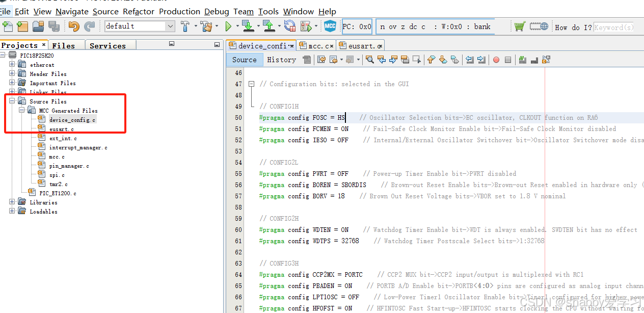Expand the Important Files folder
Image resolution: width=644 pixels, height=313 pixels.
[x=12, y=83]
